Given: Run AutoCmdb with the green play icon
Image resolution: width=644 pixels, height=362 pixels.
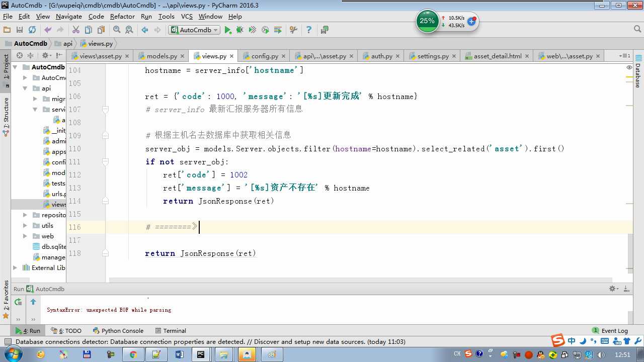Looking at the screenshot, I should pyautogui.click(x=228, y=30).
